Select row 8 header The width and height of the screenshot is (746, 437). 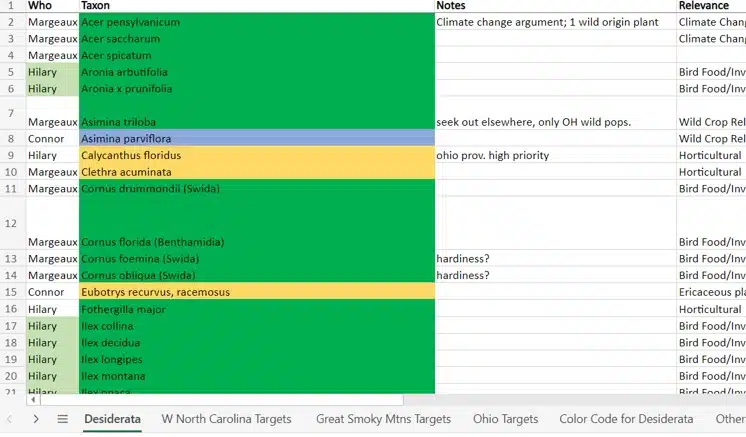pos(11,138)
